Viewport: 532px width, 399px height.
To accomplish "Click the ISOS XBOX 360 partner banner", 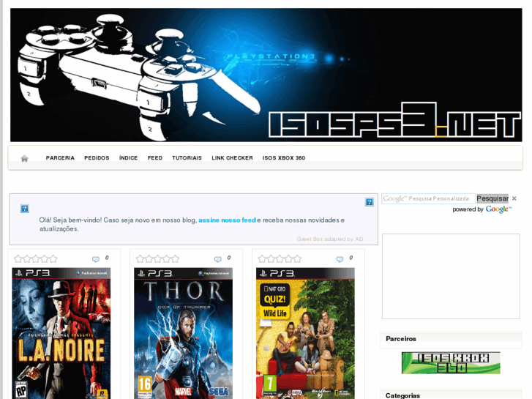I will coord(451,363).
